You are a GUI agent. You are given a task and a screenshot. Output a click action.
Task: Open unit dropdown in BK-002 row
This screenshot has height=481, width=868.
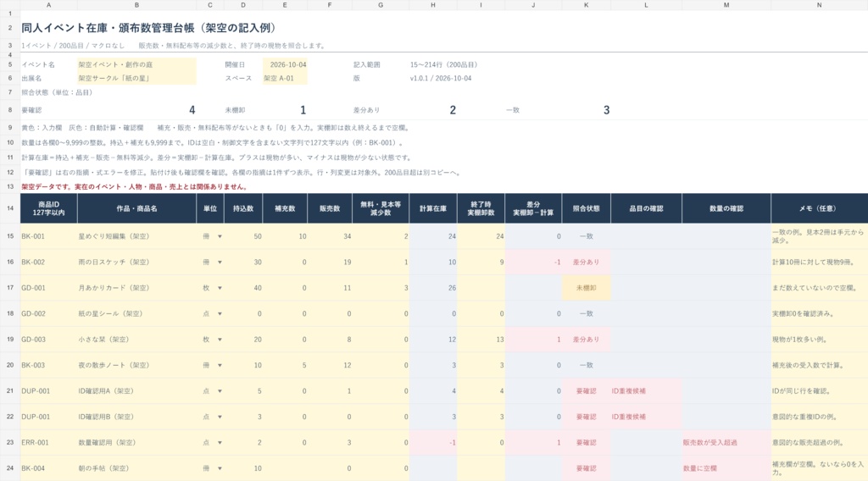(x=220, y=262)
